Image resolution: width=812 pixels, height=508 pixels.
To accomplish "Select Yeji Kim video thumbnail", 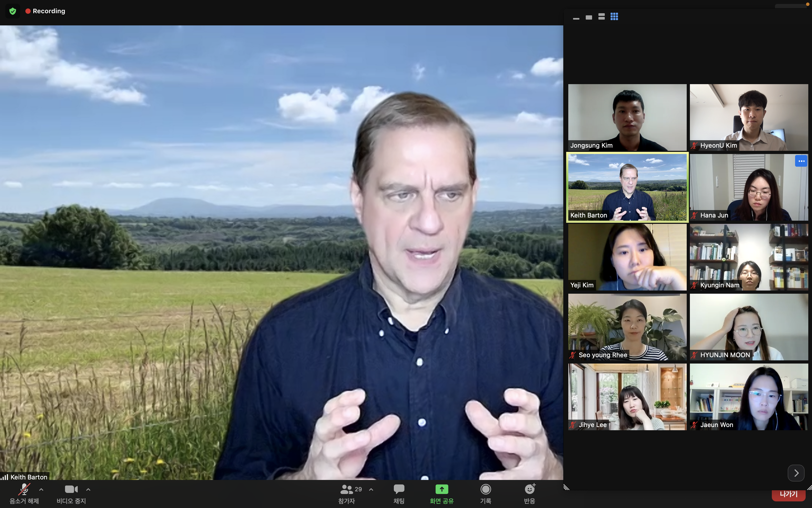I will 627,257.
